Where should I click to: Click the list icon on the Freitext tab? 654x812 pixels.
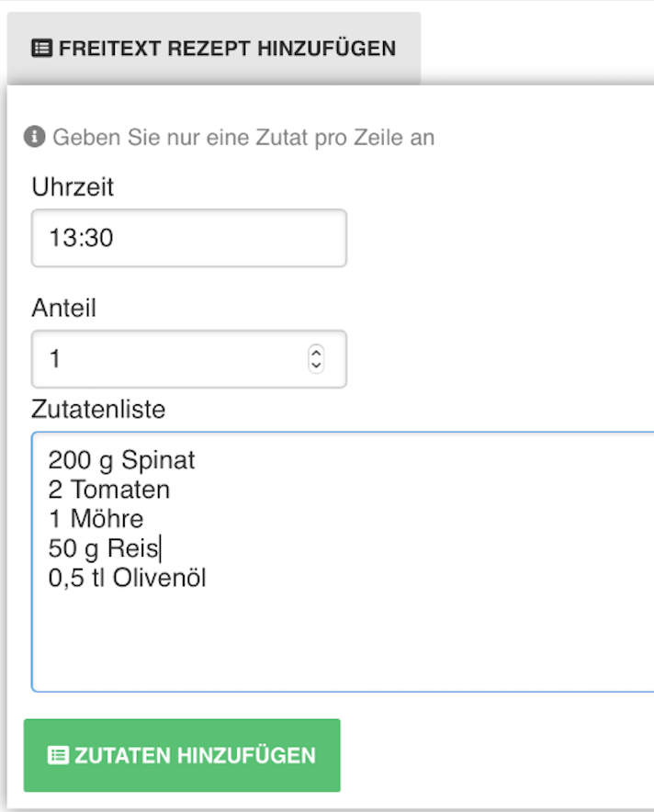click(41, 48)
